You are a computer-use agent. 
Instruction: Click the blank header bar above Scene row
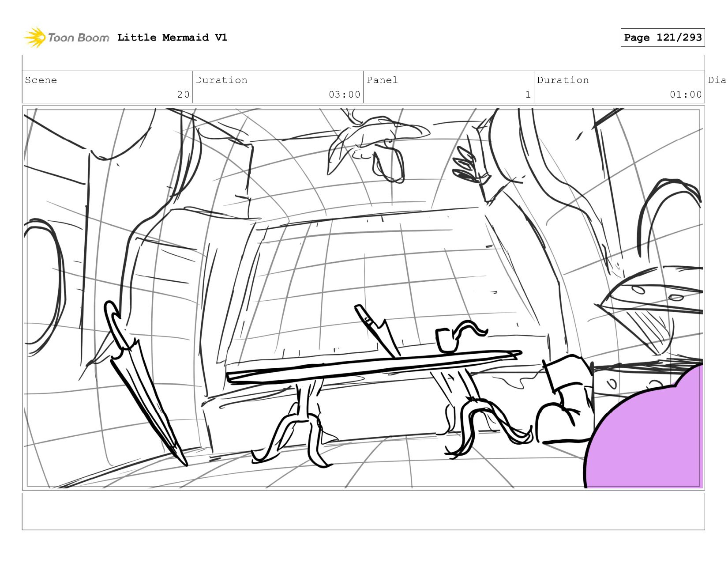(363, 63)
